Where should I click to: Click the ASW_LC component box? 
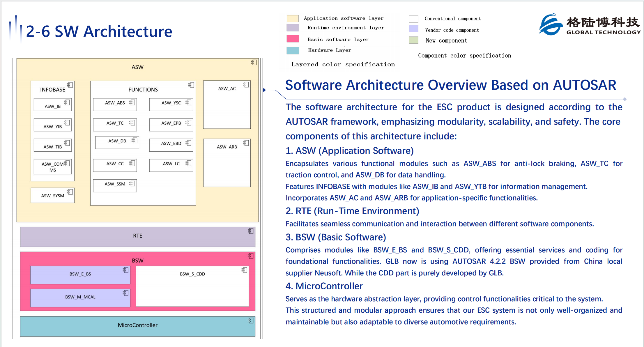coord(171,165)
